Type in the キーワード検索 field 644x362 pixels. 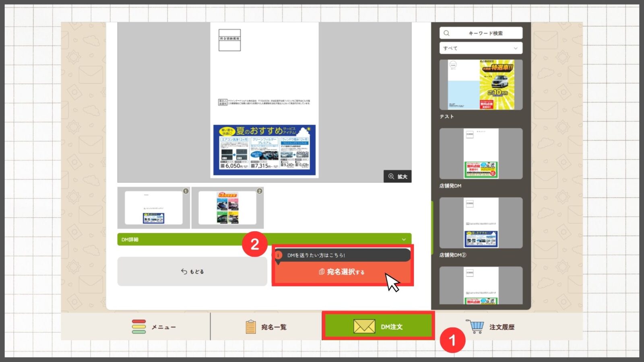click(485, 33)
